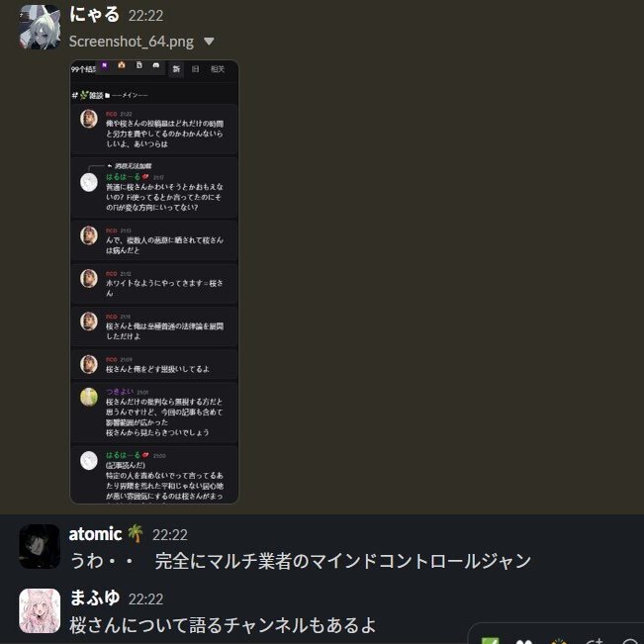This screenshot has height=644, width=644.
Task: Click atomic's 22:22 message timestamp
Action: coord(169,535)
